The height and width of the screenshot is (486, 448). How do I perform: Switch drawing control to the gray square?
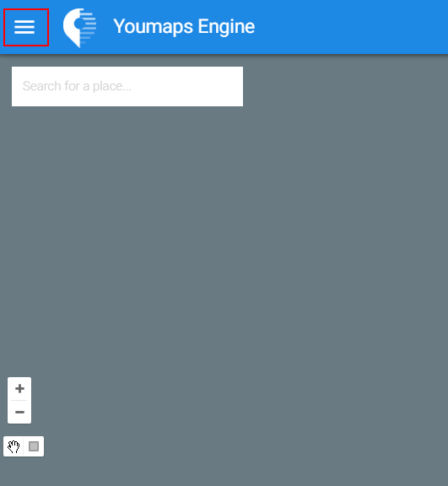click(34, 446)
